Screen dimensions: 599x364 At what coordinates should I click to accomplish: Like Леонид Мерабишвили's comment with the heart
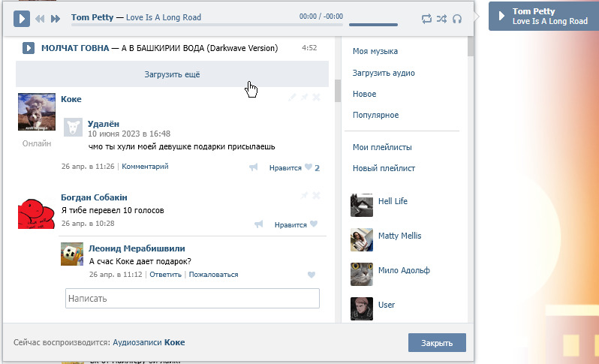(x=312, y=275)
